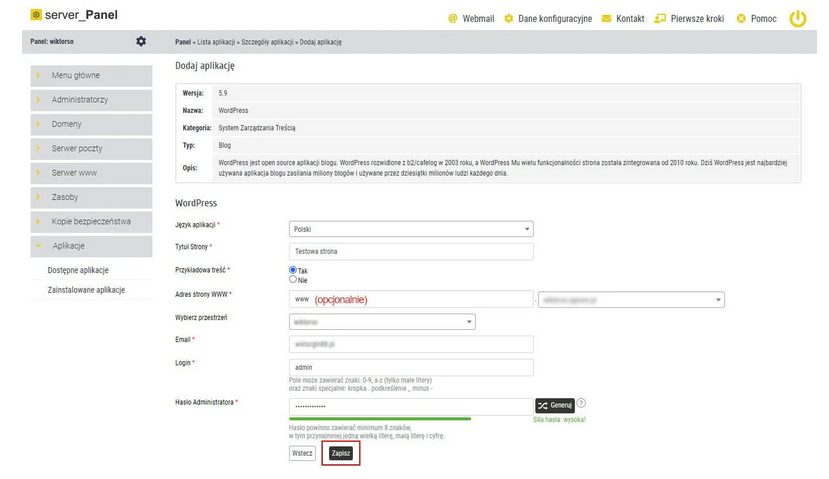Viewport: 829px width, 479px height.
Task: Open the domain dropdown for Adres strony
Action: (x=630, y=299)
